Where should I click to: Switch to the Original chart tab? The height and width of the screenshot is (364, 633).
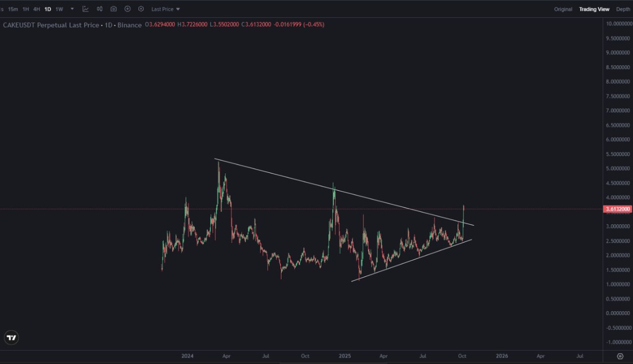[x=563, y=9]
